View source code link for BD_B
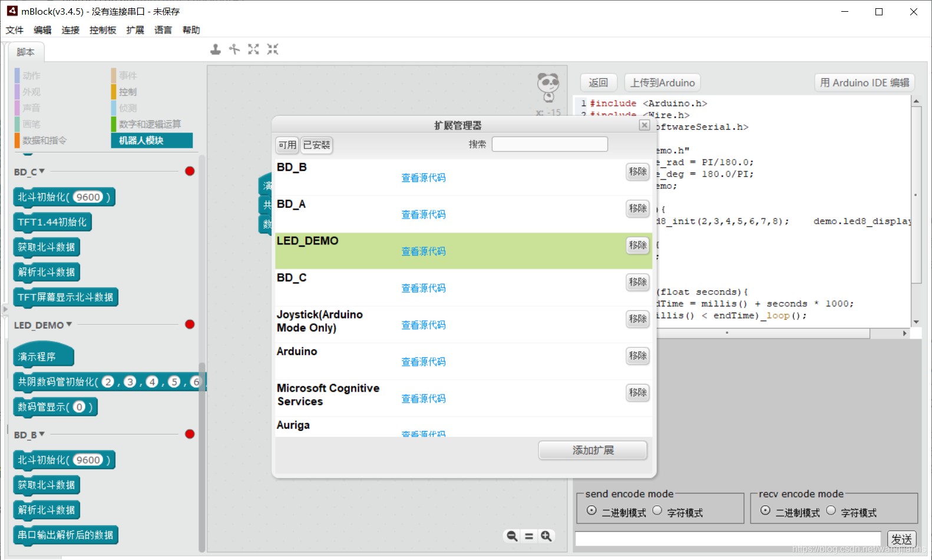Viewport: 932px width, 560px height. tap(424, 178)
